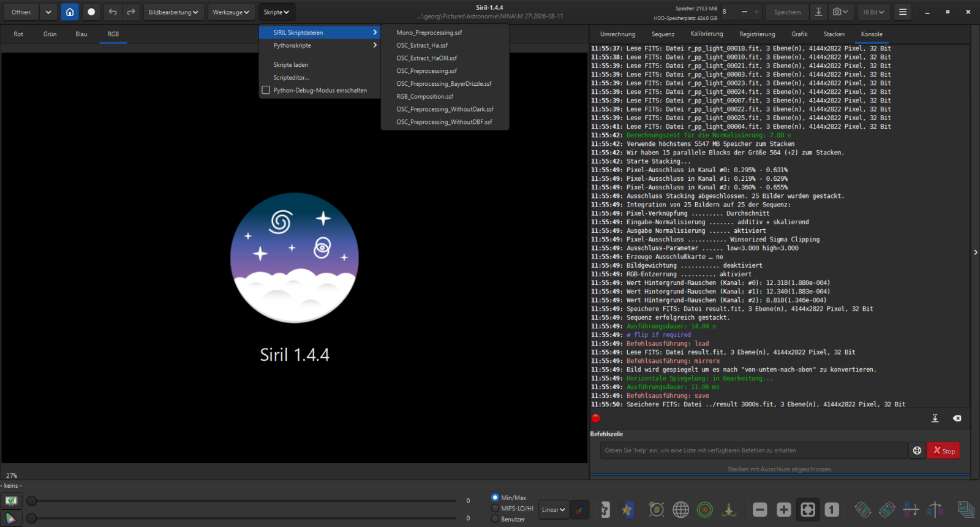Rotate image counter-clockwise icon
The height and width of the screenshot is (527, 980).
(x=863, y=510)
